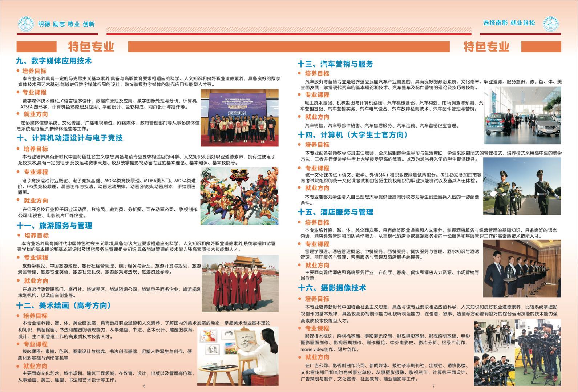Select the heading 十六、摄影摄像技术
Viewport: 578px width, 392px height.
[332, 288]
